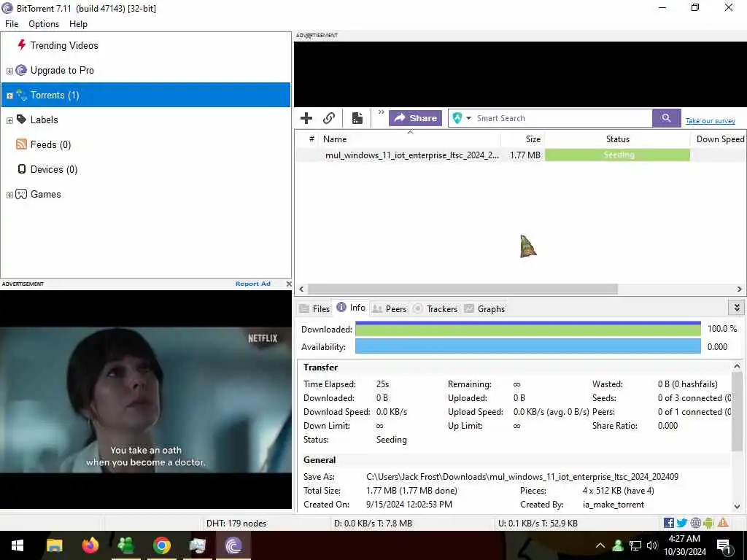This screenshot has height=560, width=747.
Task: Sort torrents by the Status column header
Action: point(617,139)
